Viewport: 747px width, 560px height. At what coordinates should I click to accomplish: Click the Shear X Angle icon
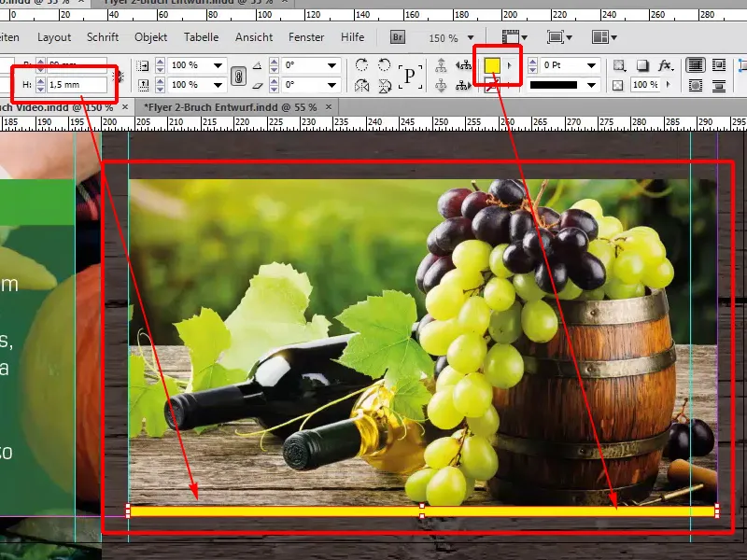click(258, 86)
